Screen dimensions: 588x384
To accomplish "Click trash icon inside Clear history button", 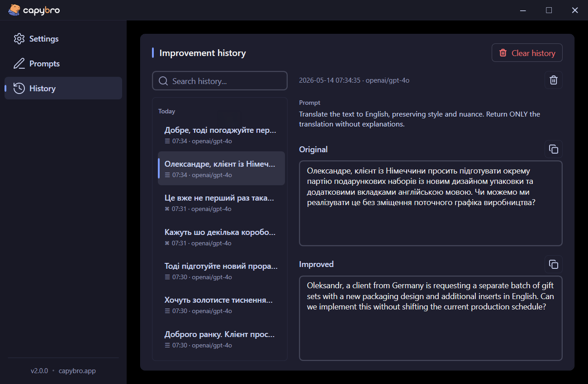I will point(503,53).
